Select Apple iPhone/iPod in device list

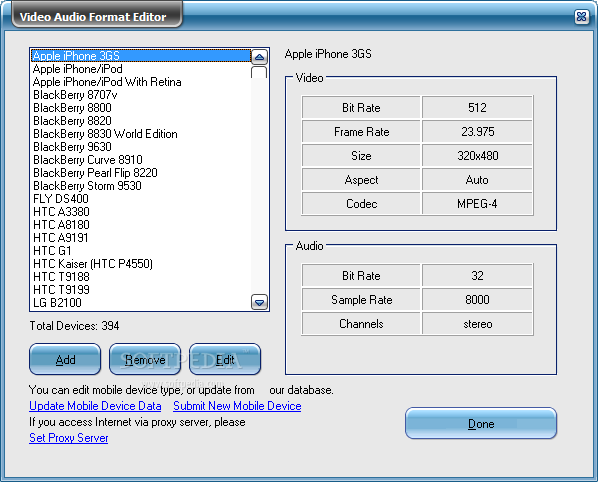(x=141, y=69)
